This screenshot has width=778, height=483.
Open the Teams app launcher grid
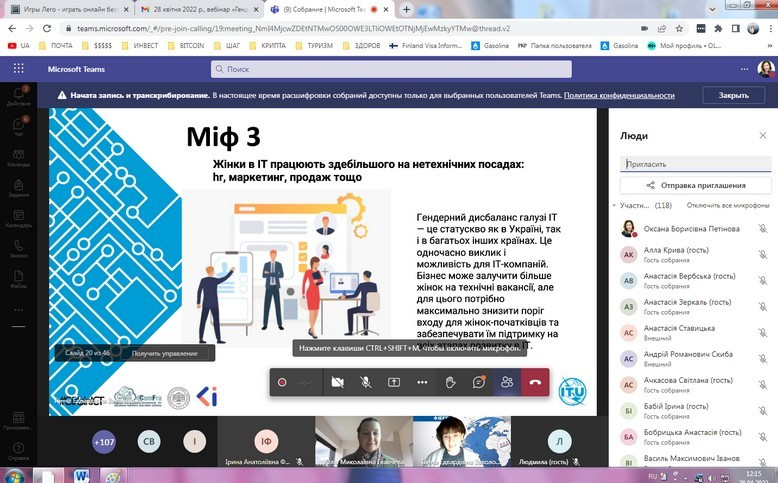coord(18,69)
